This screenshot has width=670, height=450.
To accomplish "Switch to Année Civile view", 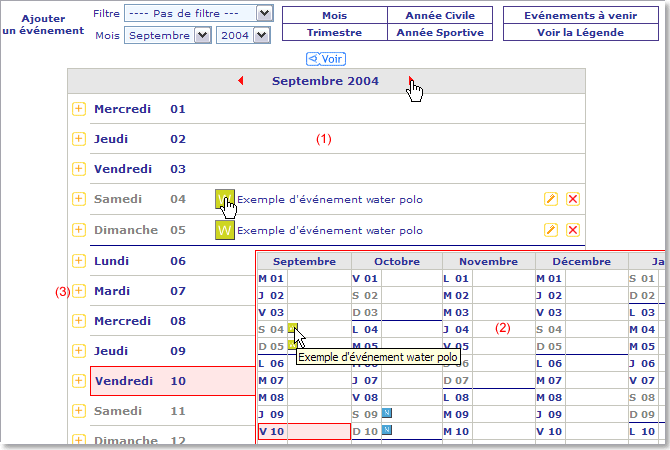I will click(440, 15).
